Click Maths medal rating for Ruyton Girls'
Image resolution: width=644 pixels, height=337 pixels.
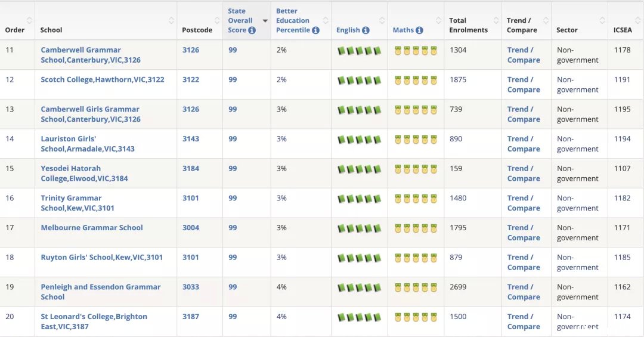(x=416, y=258)
